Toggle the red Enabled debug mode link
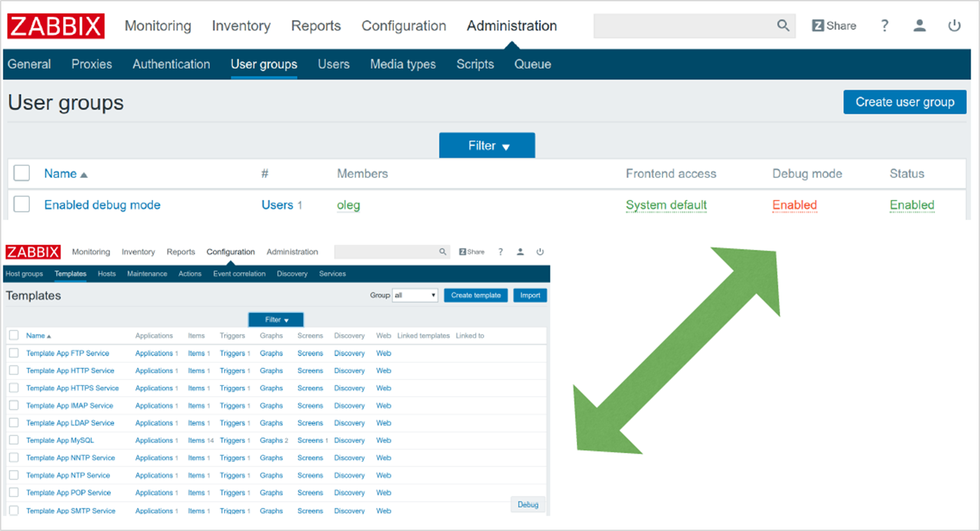The width and height of the screenshot is (980, 531). (795, 205)
